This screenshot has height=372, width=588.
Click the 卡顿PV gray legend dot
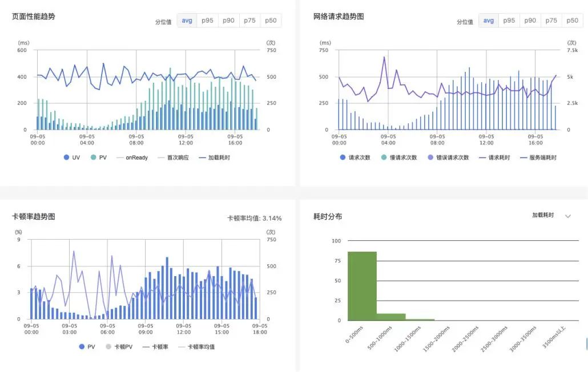coord(109,347)
